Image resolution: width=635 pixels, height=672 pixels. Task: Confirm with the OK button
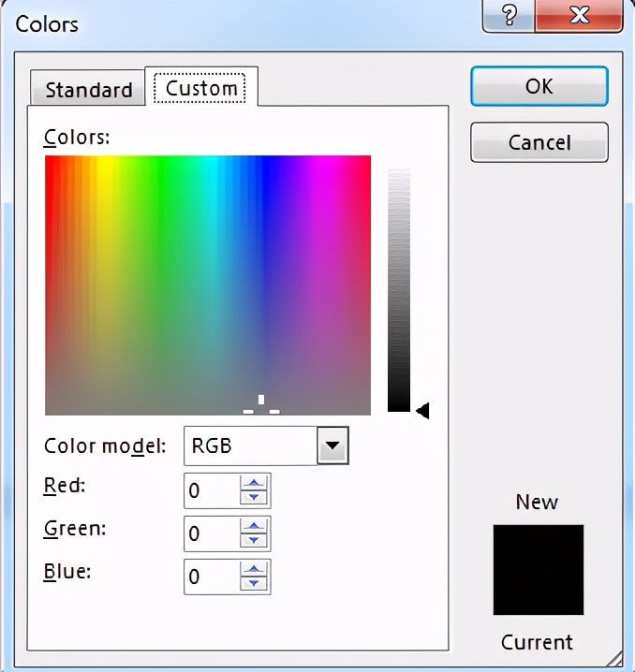pos(539,86)
